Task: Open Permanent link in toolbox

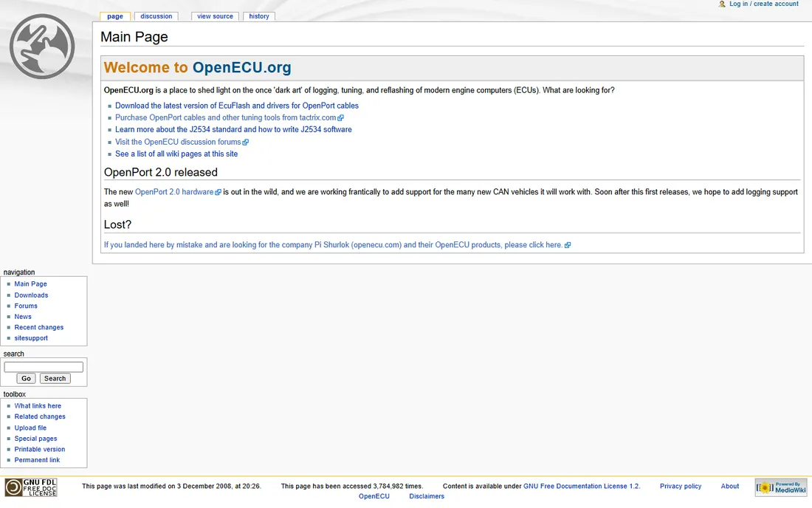Action: coord(38,460)
